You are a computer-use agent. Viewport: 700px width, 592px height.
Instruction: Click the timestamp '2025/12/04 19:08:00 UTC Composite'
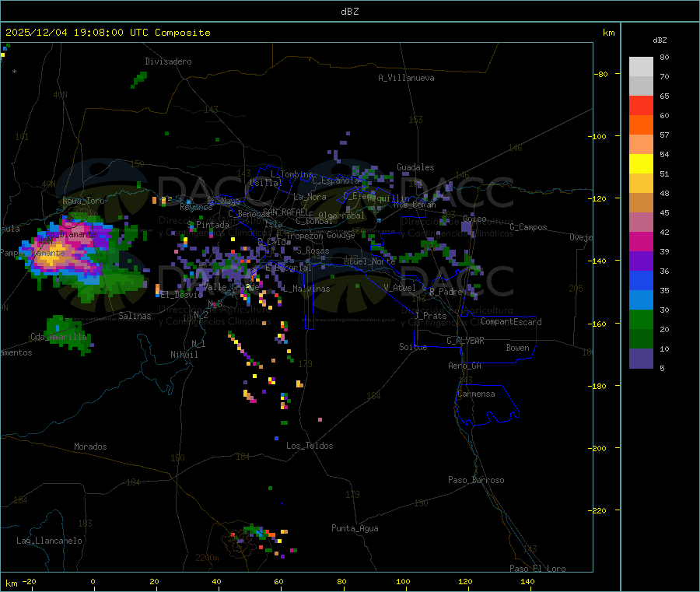pos(107,33)
